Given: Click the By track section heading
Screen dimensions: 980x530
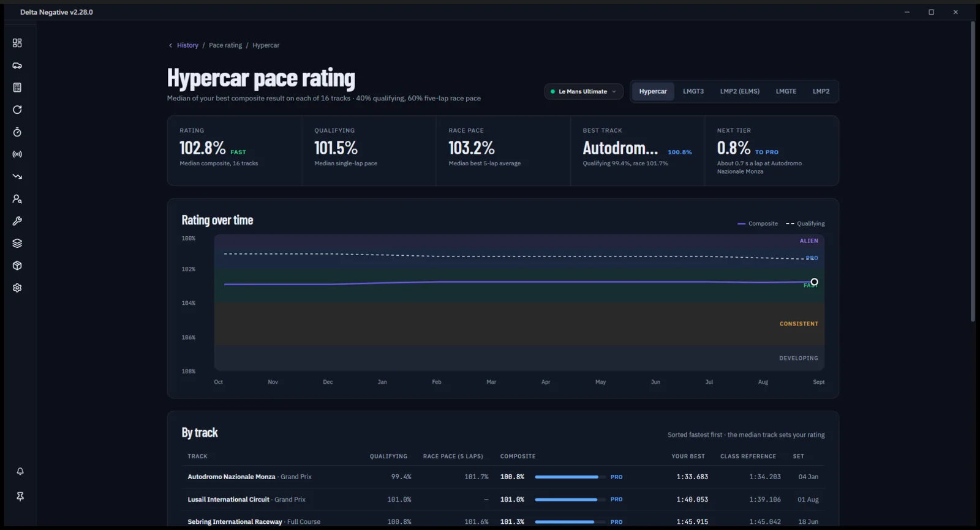Looking at the screenshot, I should 200,433.
